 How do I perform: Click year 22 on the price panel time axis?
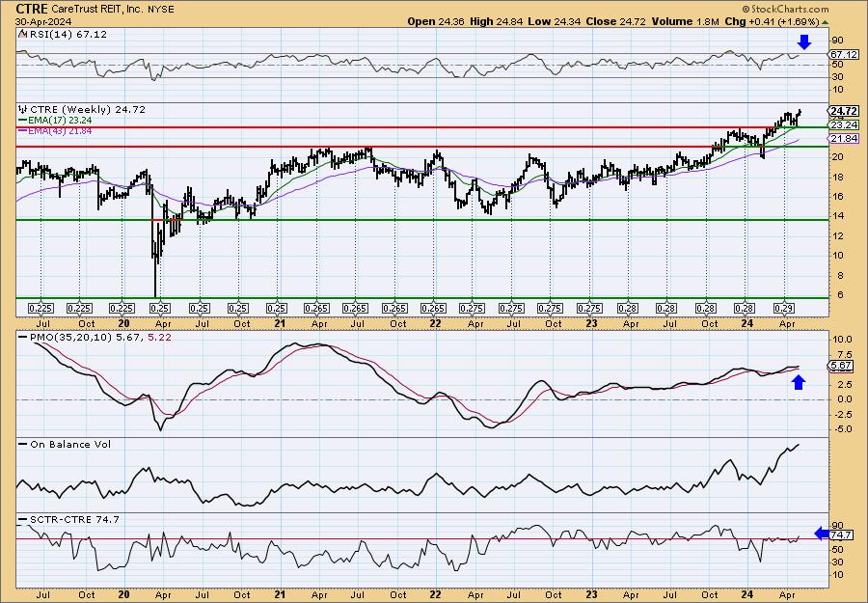pos(436,323)
